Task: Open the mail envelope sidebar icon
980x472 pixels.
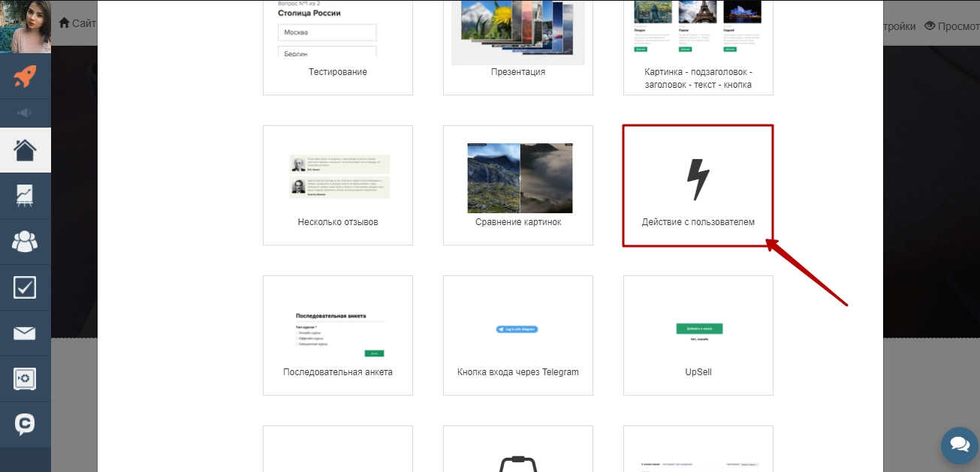Action: coord(25,333)
